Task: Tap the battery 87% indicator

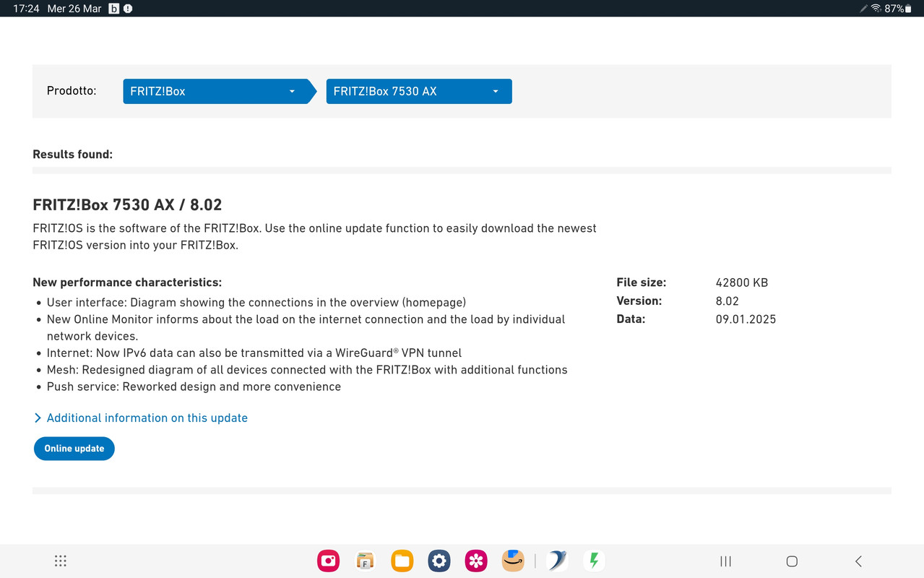Action: coord(898,9)
